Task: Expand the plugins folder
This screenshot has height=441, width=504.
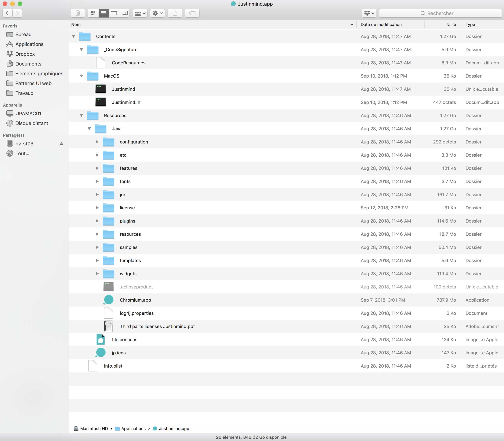Action: click(x=97, y=221)
